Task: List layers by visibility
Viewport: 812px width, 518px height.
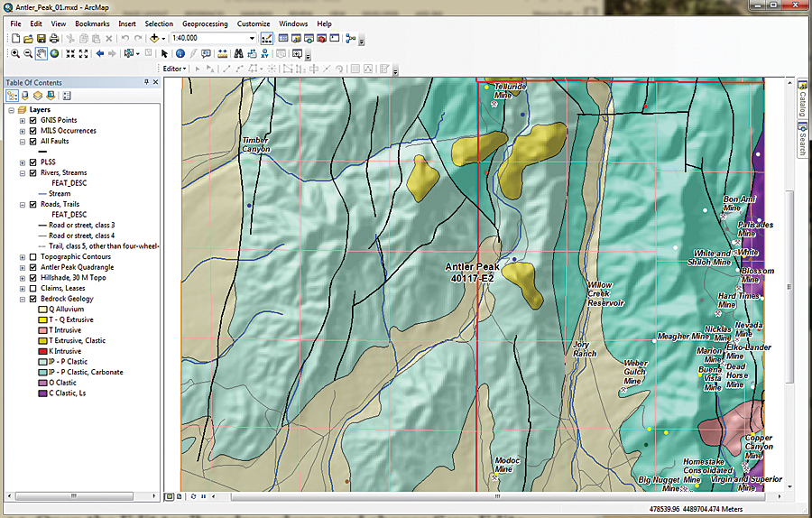Action: [38, 96]
